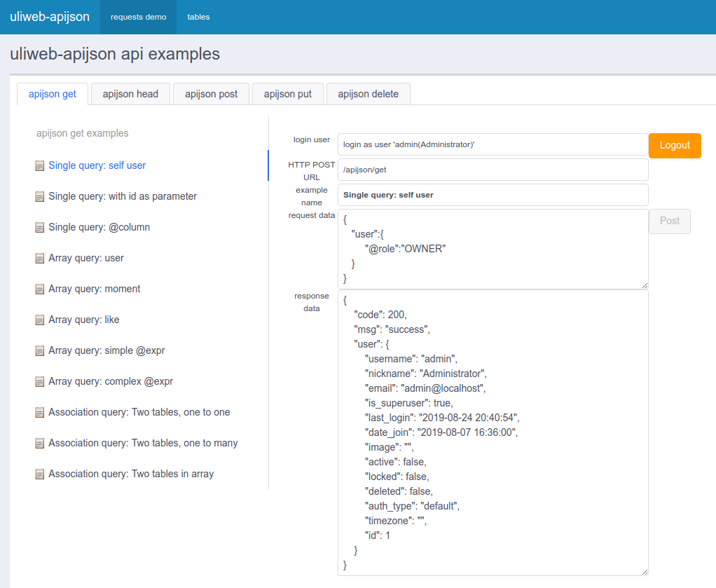Image resolution: width=716 pixels, height=588 pixels.
Task: Open the apijson post tab
Action: click(x=211, y=94)
